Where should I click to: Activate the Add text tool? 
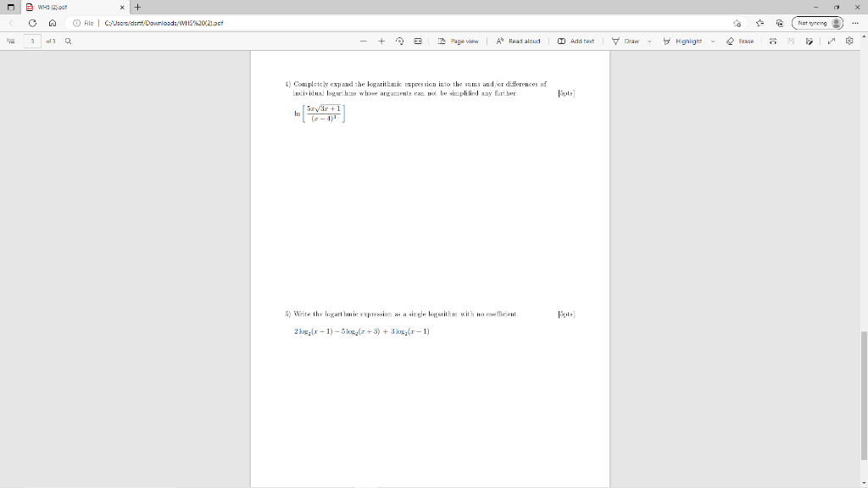(x=576, y=41)
